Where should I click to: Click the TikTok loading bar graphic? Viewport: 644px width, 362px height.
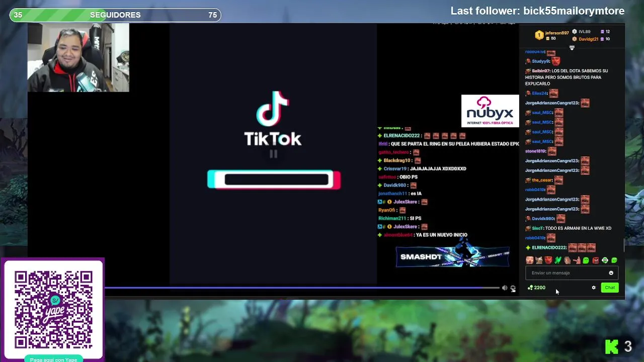tap(274, 180)
